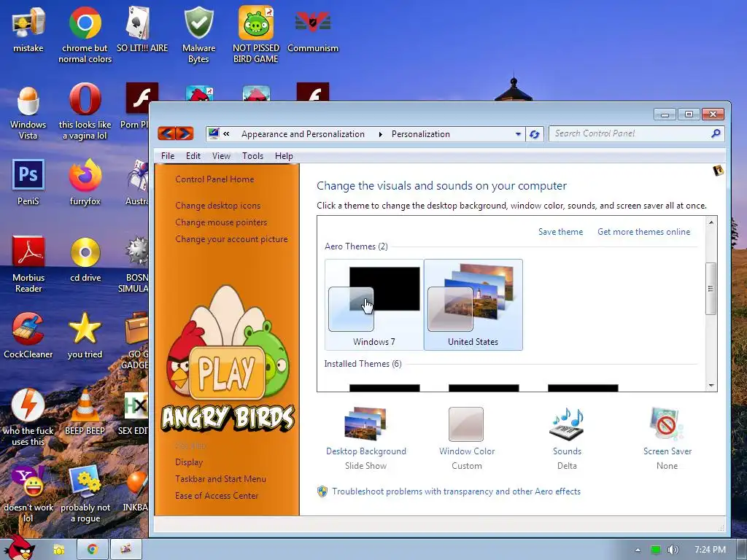This screenshot has width=747, height=560.
Task: Open the Malware Bytes desktop icon
Action: (198, 35)
